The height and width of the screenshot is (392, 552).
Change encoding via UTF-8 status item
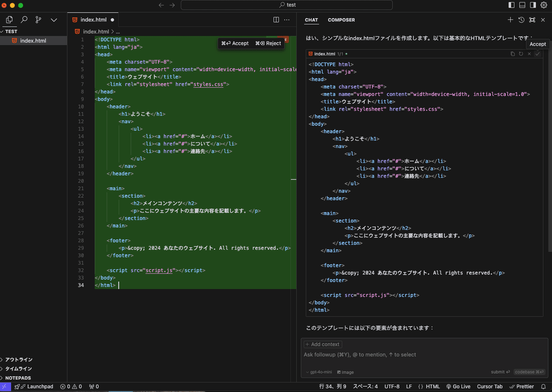point(392,387)
